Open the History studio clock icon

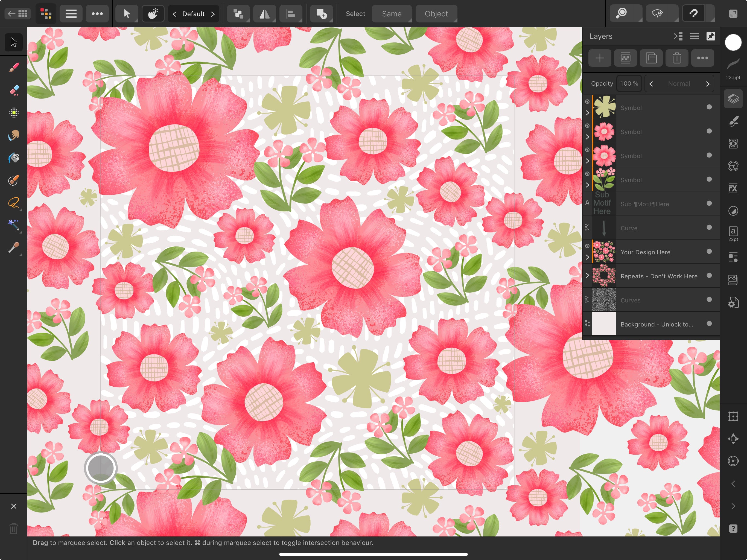[x=733, y=461]
